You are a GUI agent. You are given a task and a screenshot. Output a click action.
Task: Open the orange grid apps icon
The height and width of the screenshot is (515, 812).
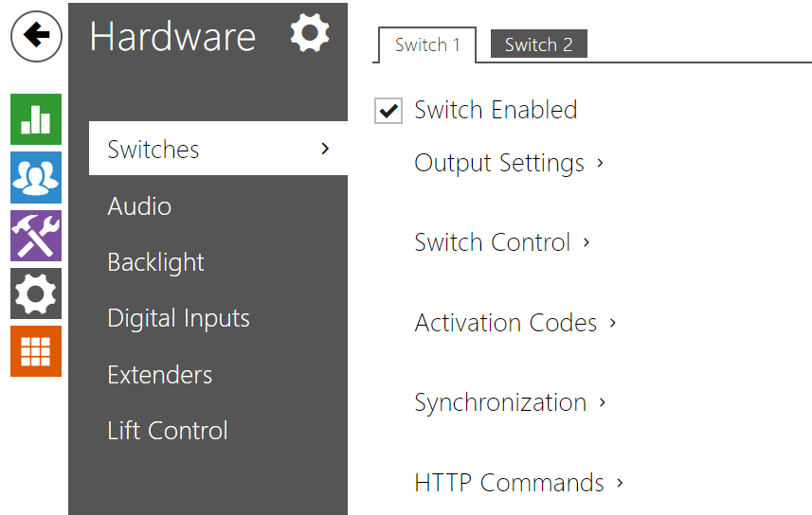click(36, 351)
